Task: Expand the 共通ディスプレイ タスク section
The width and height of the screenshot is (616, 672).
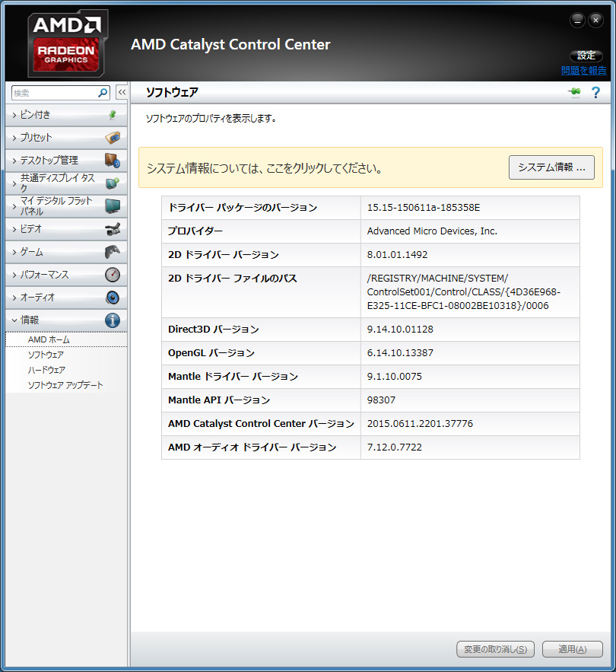Action: [66, 183]
